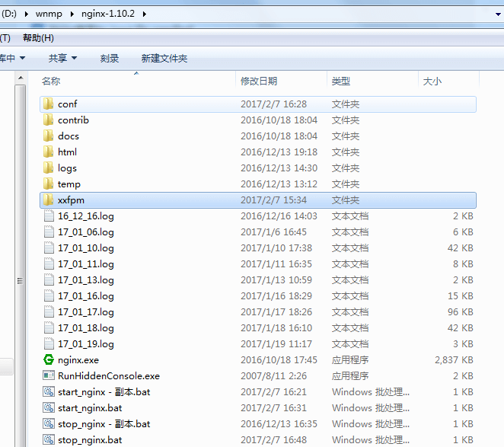Click the 17_01_19.log file icon
The width and height of the screenshot is (504, 447).
(49, 343)
